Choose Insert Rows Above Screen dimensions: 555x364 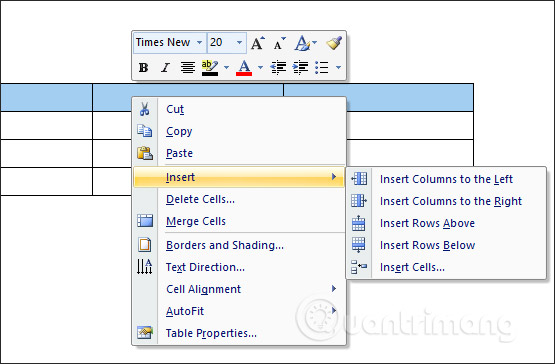coord(446,223)
